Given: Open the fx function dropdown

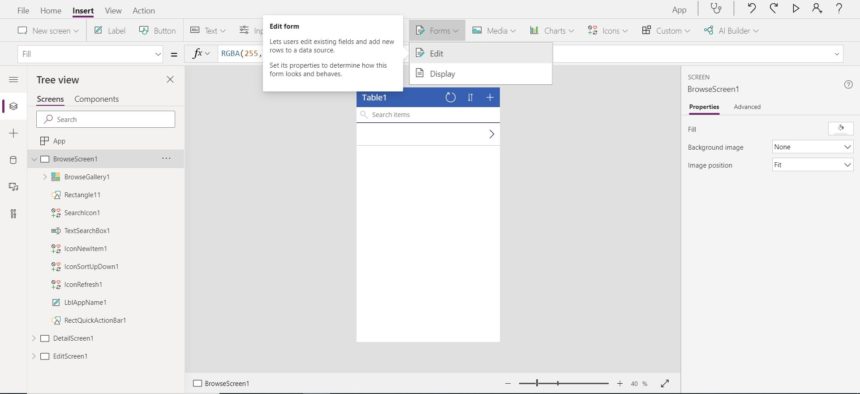Looking at the screenshot, I should point(201,53).
